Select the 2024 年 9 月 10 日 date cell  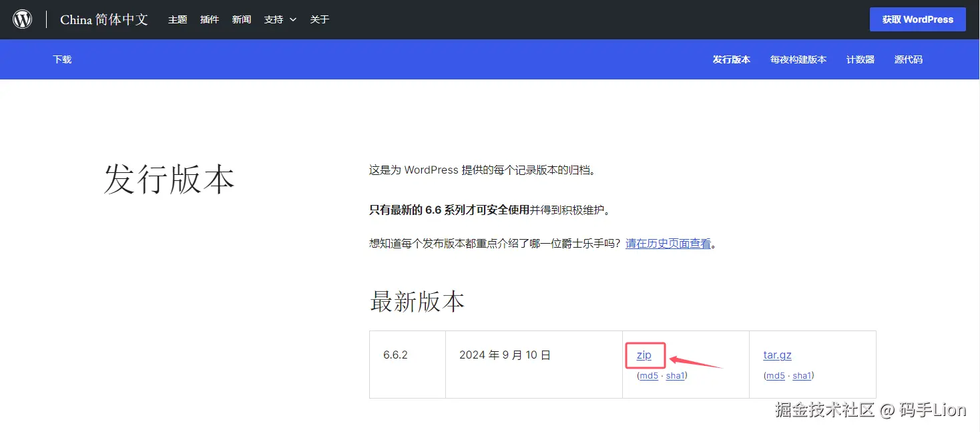tap(534, 365)
